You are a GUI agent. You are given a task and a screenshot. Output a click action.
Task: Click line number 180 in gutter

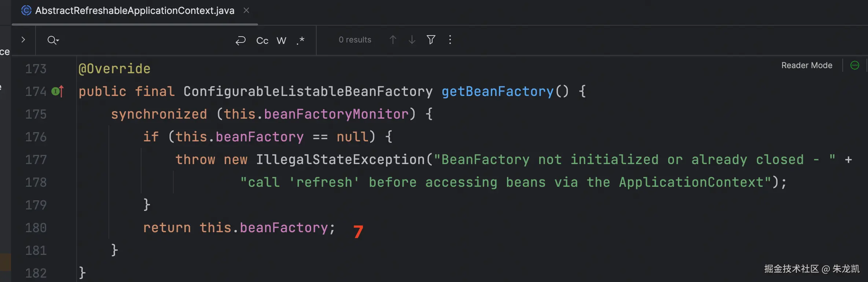click(36, 228)
